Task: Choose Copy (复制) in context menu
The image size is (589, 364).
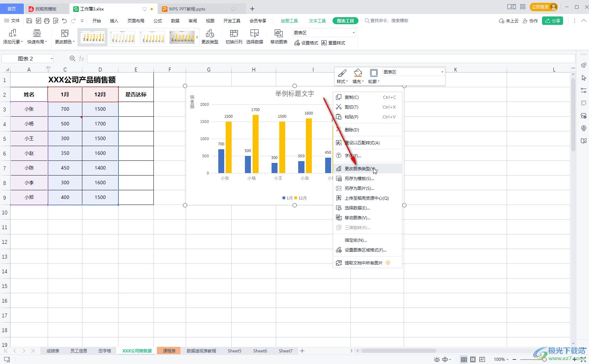Action: 367,97
